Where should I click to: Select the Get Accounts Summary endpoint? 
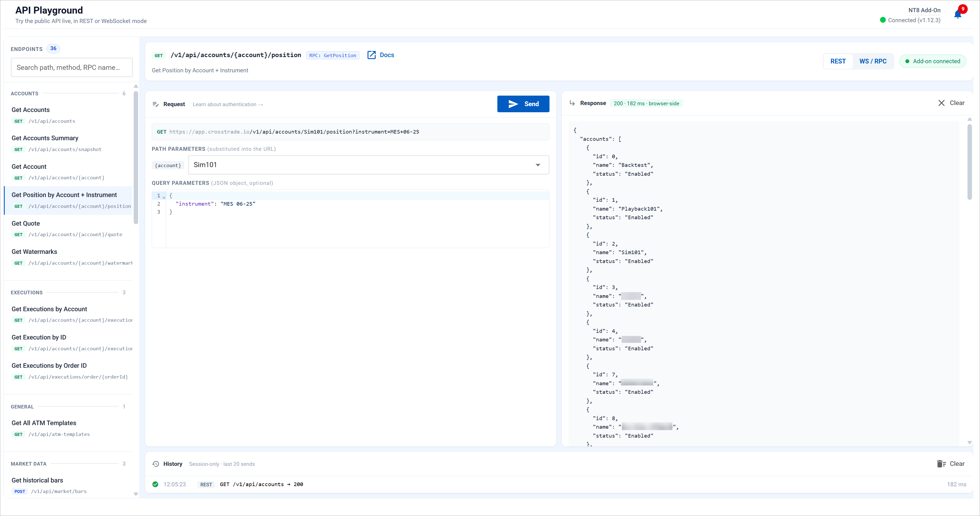[x=69, y=143]
